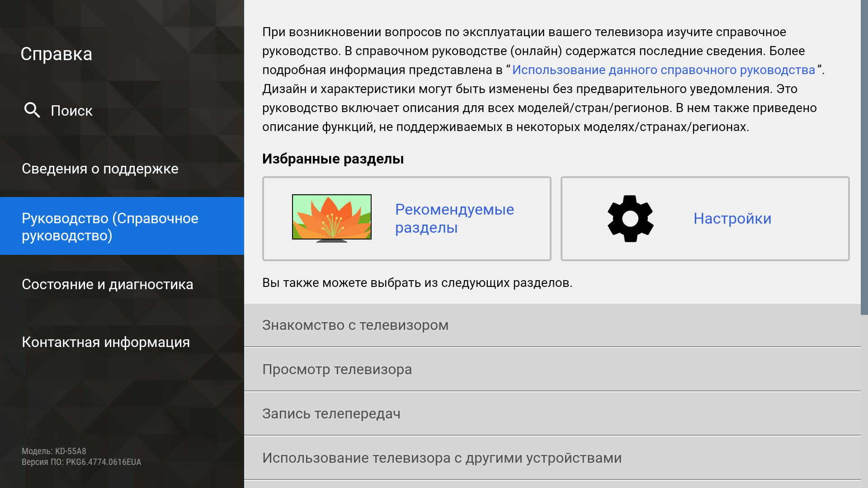Screen dimensions: 868x488
Task: Go to Контактная информация in sidebar
Action: (106, 342)
